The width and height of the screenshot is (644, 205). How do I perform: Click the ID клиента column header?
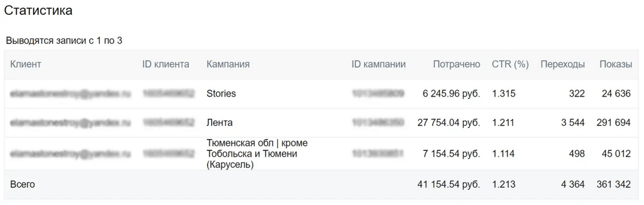coord(166,64)
